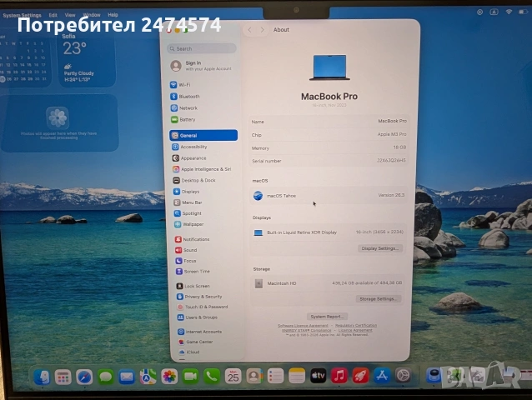Screen dimensions: 532x400
Task: Click the Search field in sidebar
Action: [x=202, y=48]
